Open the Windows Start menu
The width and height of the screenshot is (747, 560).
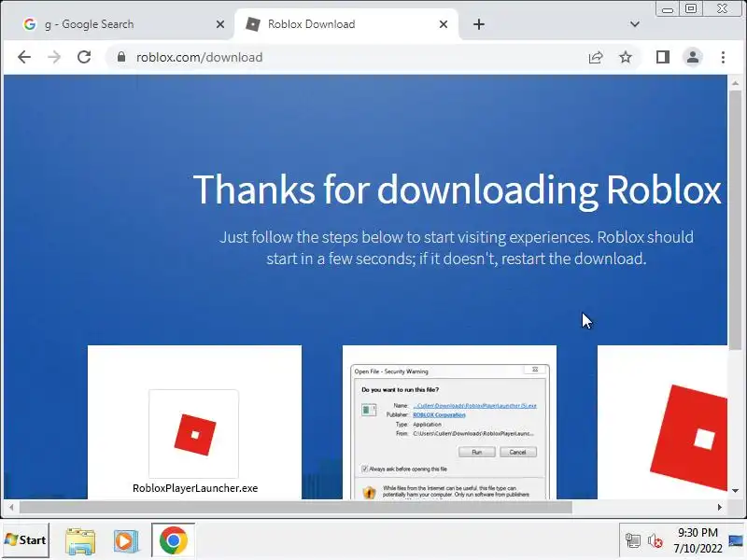point(26,540)
